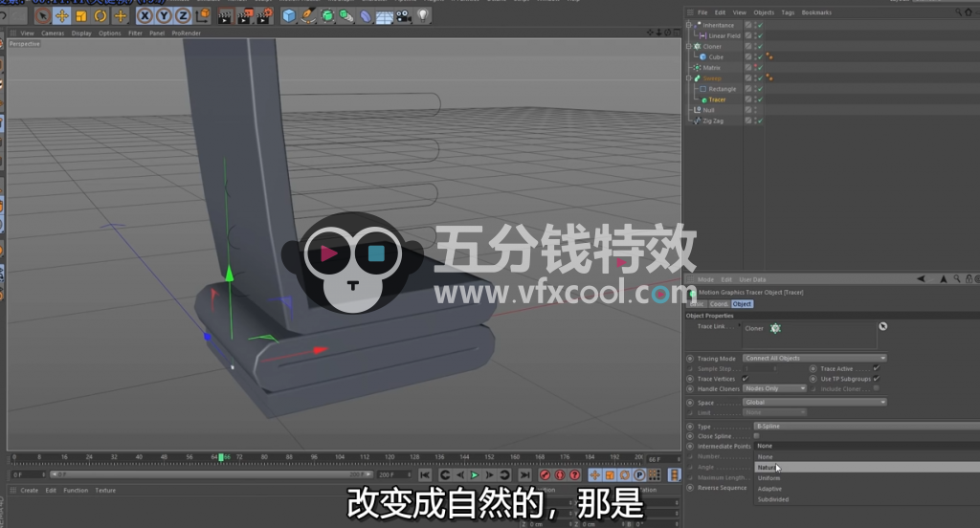Open the viewport ProRender menu
The image size is (980, 528).
pyautogui.click(x=187, y=33)
